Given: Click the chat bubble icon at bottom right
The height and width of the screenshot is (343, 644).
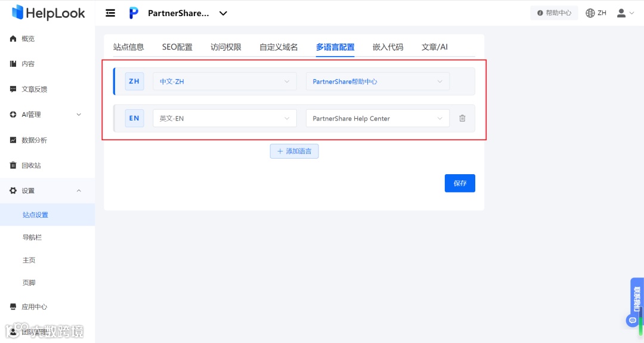Looking at the screenshot, I should pos(633,320).
